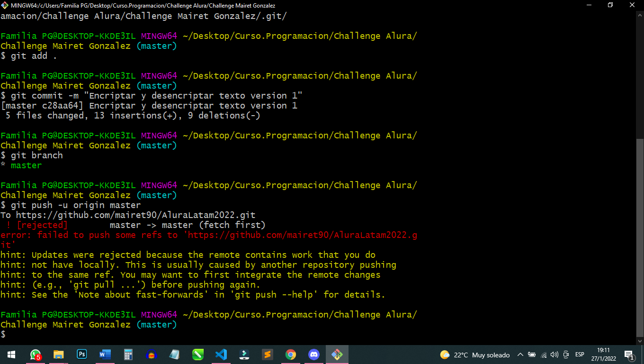
Task: Click the 'git push -u origin master' command
Action: [71, 205]
